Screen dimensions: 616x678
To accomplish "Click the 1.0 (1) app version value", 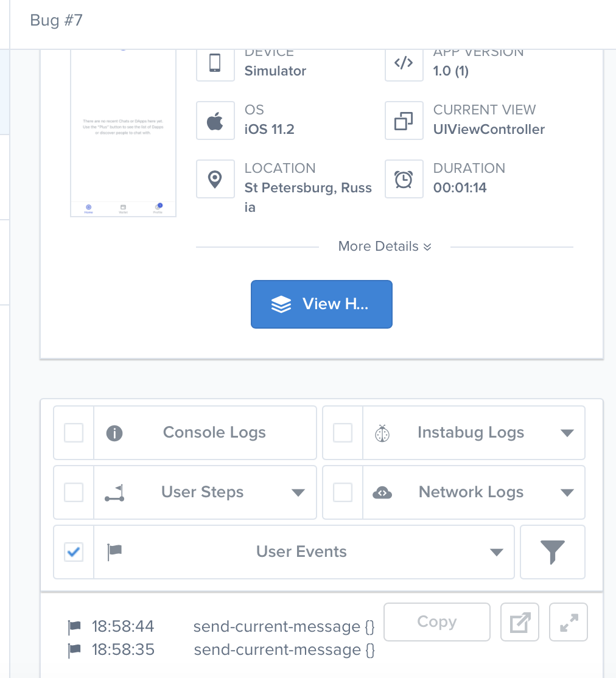I will click(451, 71).
